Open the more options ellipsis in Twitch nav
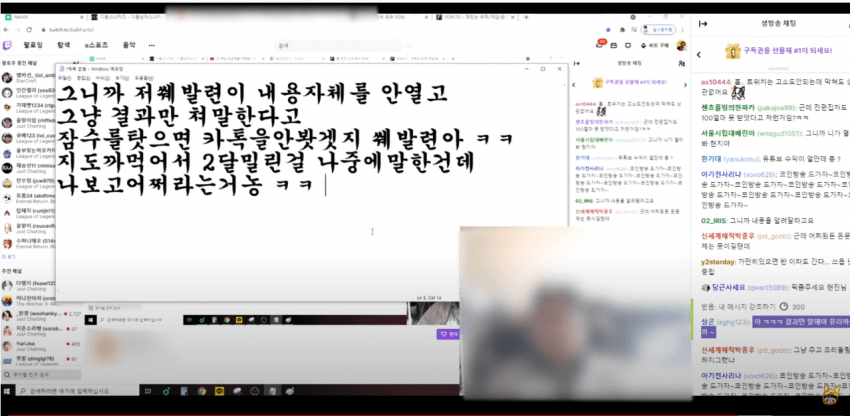 [152, 46]
